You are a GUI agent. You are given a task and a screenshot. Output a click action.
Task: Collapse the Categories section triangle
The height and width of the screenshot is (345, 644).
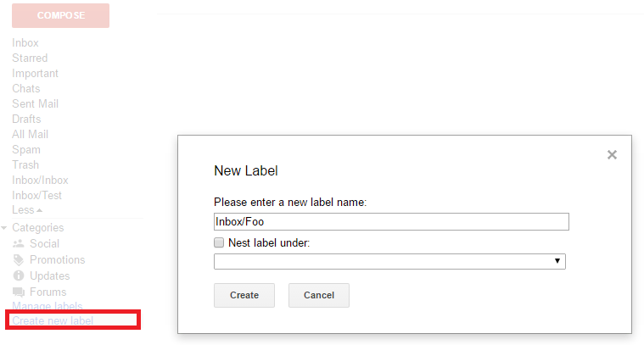[x=4, y=228]
